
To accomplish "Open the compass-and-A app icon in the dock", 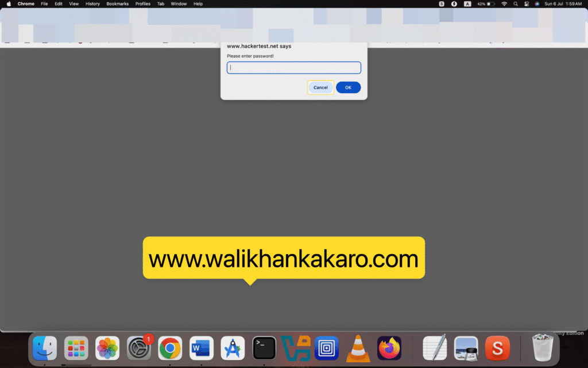I will coord(233,348).
